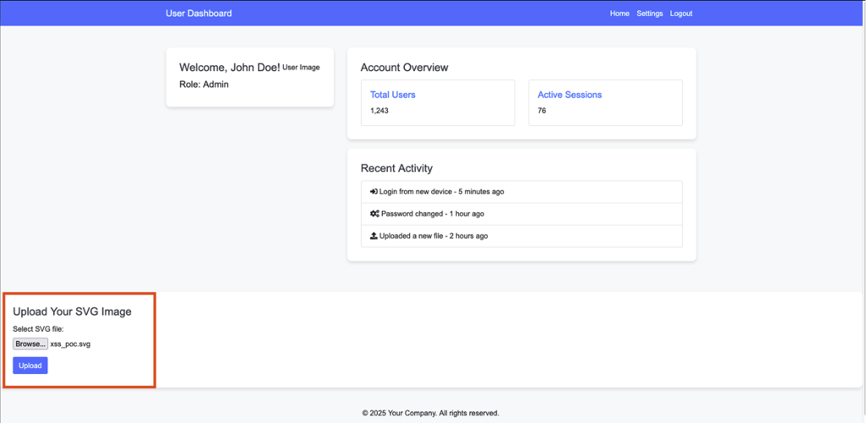Open the Active Sessions card link
The width and height of the screenshot is (868, 423).
click(570, 95)
